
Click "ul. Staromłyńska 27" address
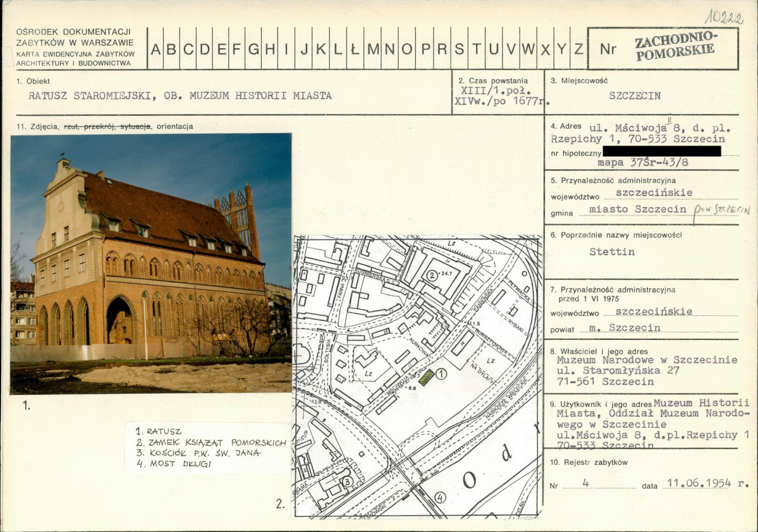point(618,371)
